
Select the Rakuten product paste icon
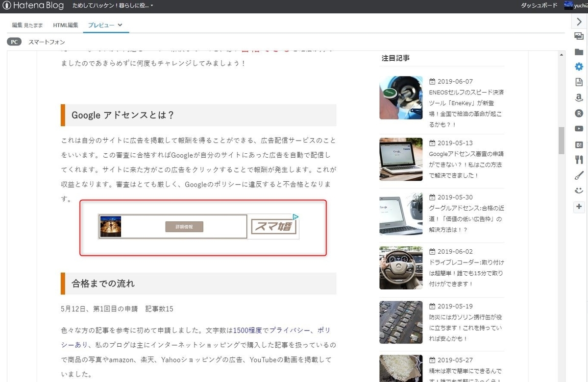tap(579, 113)
